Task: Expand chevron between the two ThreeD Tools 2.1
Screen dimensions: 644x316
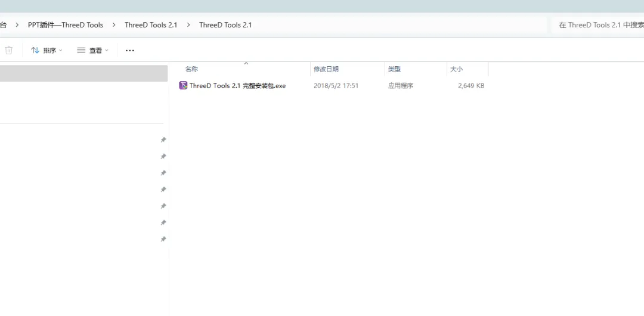Action: pos(188,24)
